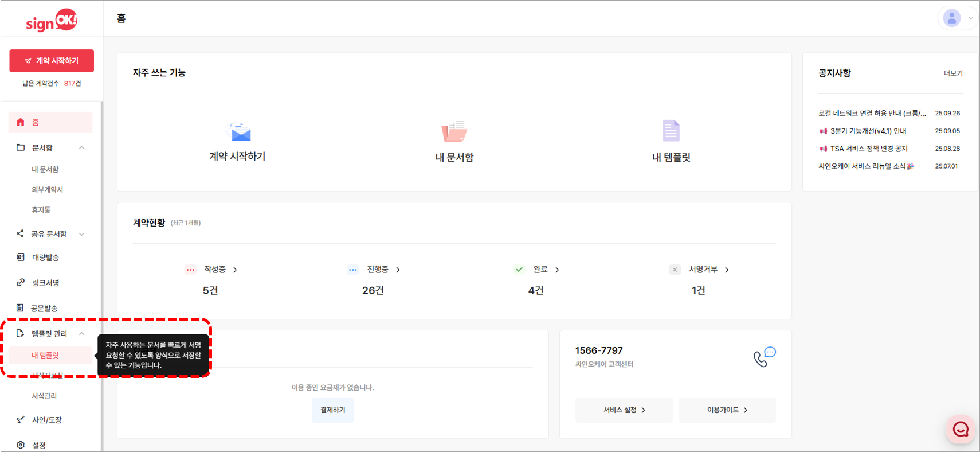Select 대량발송 in the sidebar

click(45, 258)
